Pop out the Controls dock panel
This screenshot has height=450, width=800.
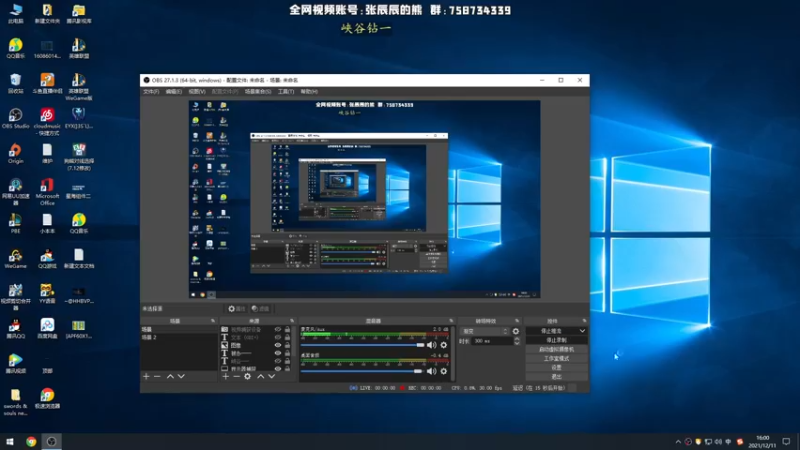(x=584, y=321)
